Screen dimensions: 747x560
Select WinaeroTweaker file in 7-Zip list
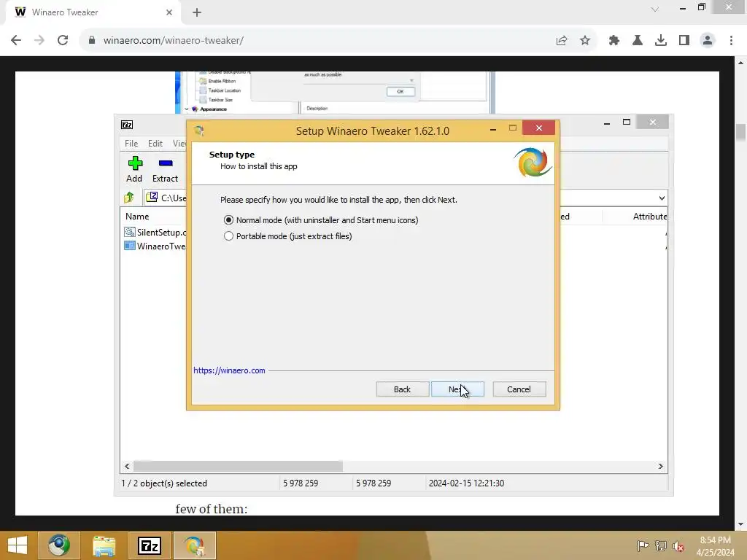pyautogui.click(x=155, y=246)
